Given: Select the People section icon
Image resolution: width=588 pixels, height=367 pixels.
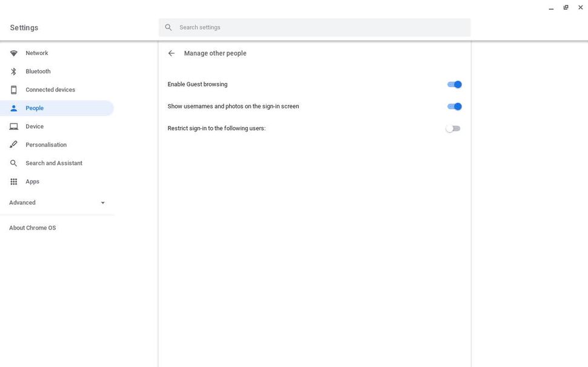Looking at the screenshot, I should pyautogui.click(x=13, y=108).
